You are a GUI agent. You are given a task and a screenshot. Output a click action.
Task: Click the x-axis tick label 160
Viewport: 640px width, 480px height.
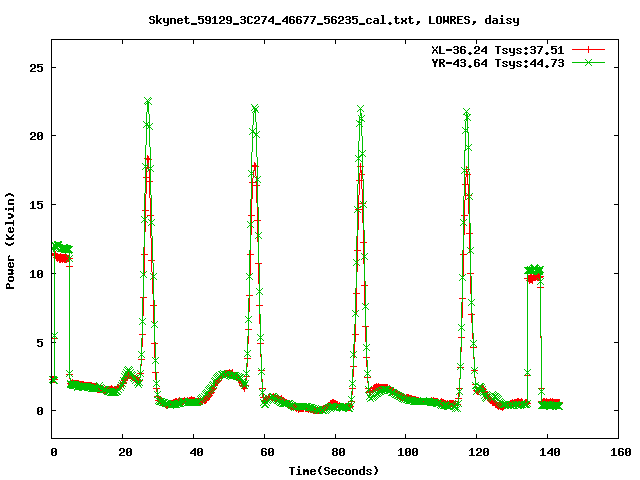[x=620, y=452]
